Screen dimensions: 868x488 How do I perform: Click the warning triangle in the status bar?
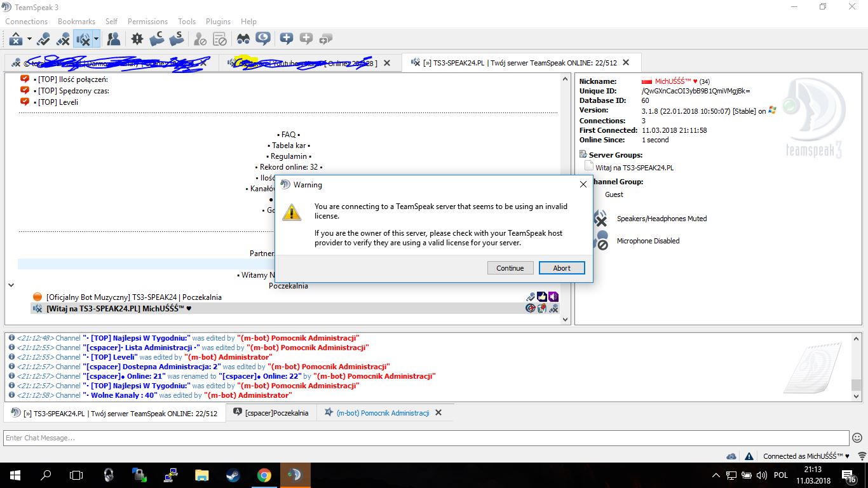coord(750,456)
